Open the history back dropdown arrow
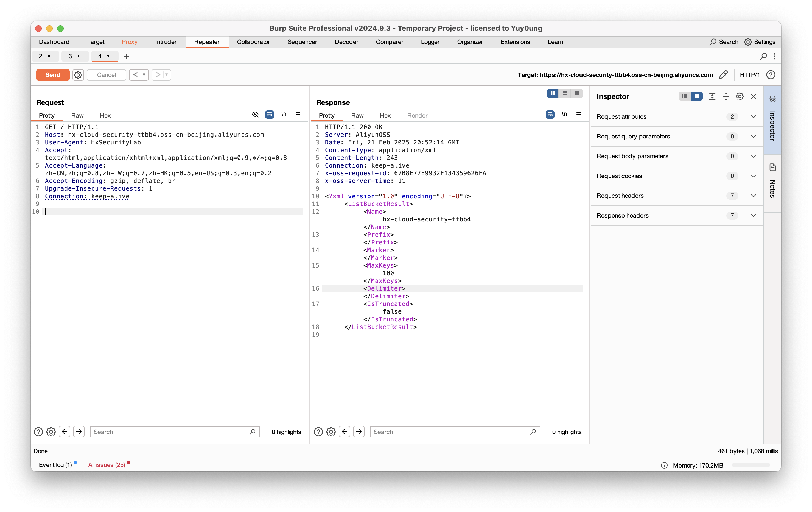 click(x=144, y=75)
